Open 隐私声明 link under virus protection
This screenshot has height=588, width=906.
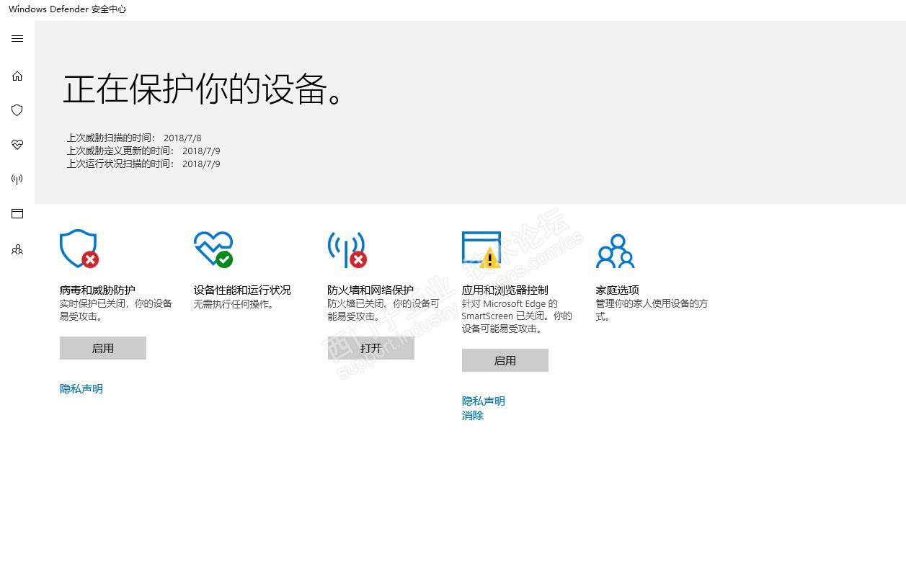point(81,389)
